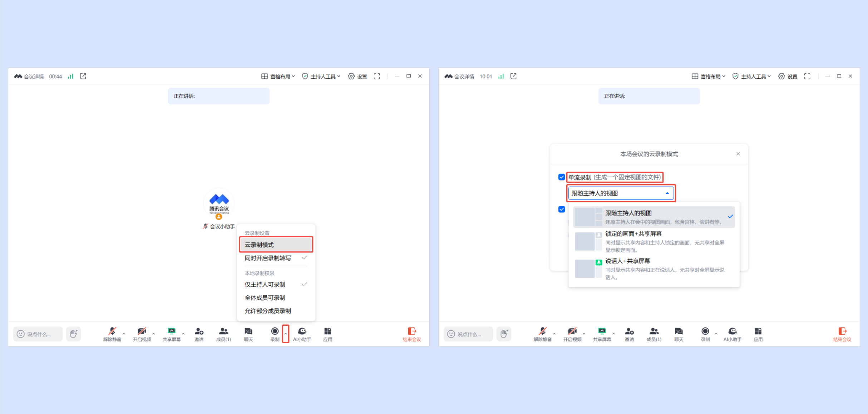
Task: Expand microphone options arrow in right window
Action: tap(554, 334)
